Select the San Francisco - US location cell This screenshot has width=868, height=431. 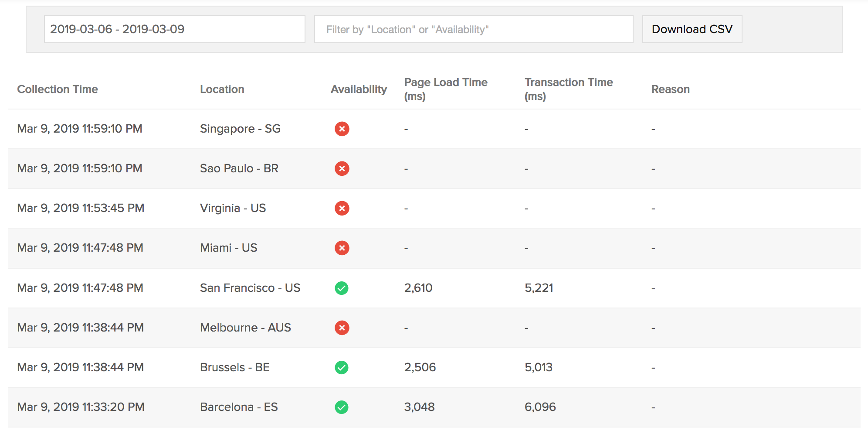tap(250, 288)
